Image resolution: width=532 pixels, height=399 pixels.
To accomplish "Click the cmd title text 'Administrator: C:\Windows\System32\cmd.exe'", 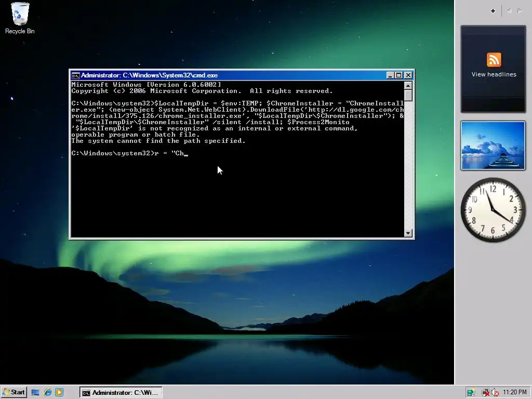I will click(x=149, y=75).
